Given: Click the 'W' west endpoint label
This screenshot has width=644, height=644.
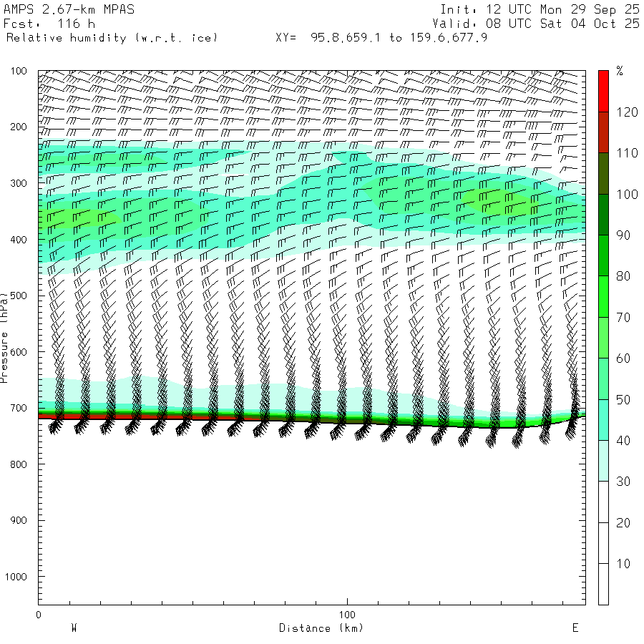Looking at the screenshot, I should [x=74, y=628].
